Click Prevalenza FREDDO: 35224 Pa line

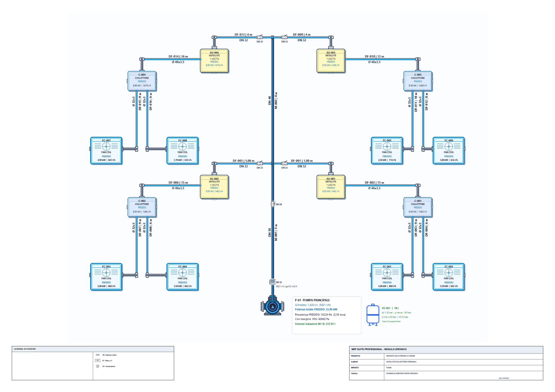coord(320,314)
